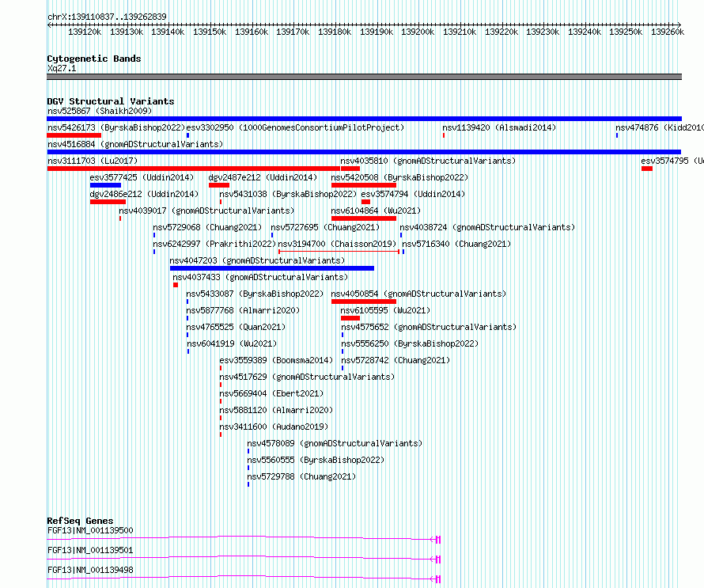Click red bar under dgv2486e212
Image resolution: width=704 pixels, height=588 pixels.
pos(108,202)
